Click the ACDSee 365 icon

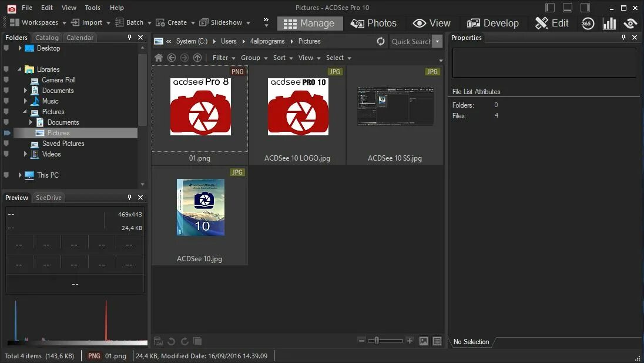tap(587, 23)
